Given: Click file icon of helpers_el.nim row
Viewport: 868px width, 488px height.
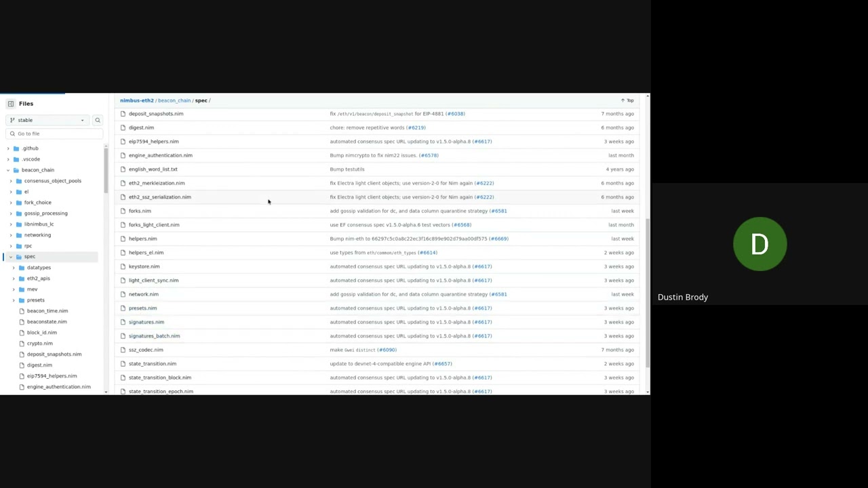Looking at the screenshot, I should click(123, 253).
